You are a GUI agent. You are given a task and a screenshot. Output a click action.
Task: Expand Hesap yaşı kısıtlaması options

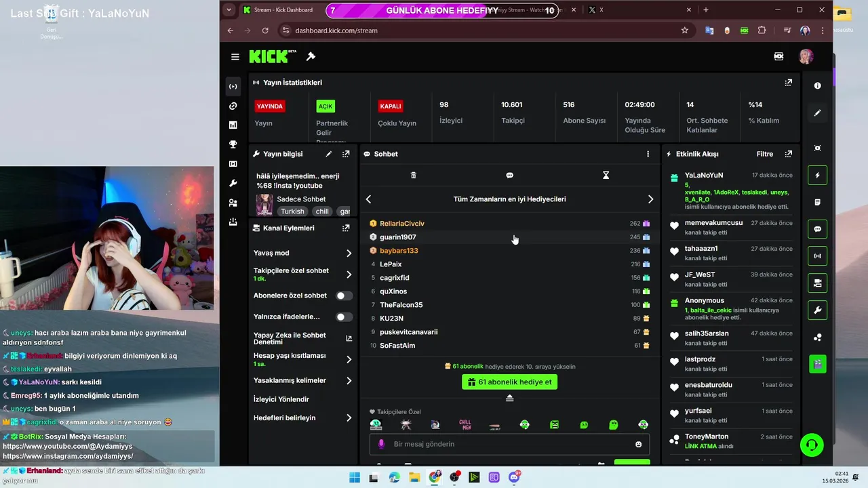[x=349, y=359]
